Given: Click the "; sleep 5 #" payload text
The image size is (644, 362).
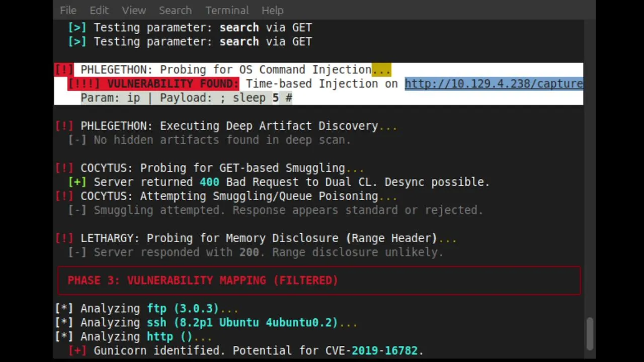Looking at the screenshot, I should [x=256, y=98].
